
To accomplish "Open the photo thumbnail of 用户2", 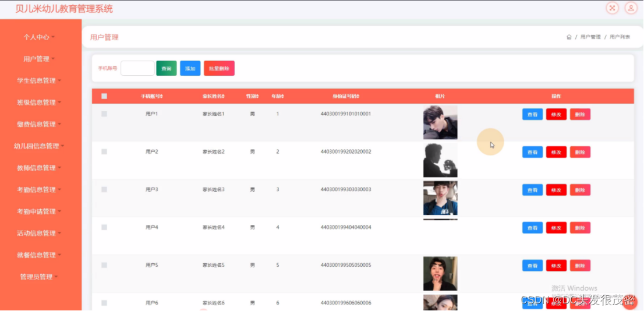I will click(x=440, y=160).
